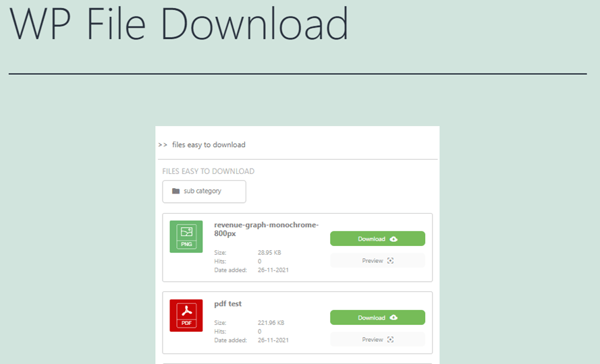Click the red PDF file type icon
600x364 pixels.
point(186,315)
